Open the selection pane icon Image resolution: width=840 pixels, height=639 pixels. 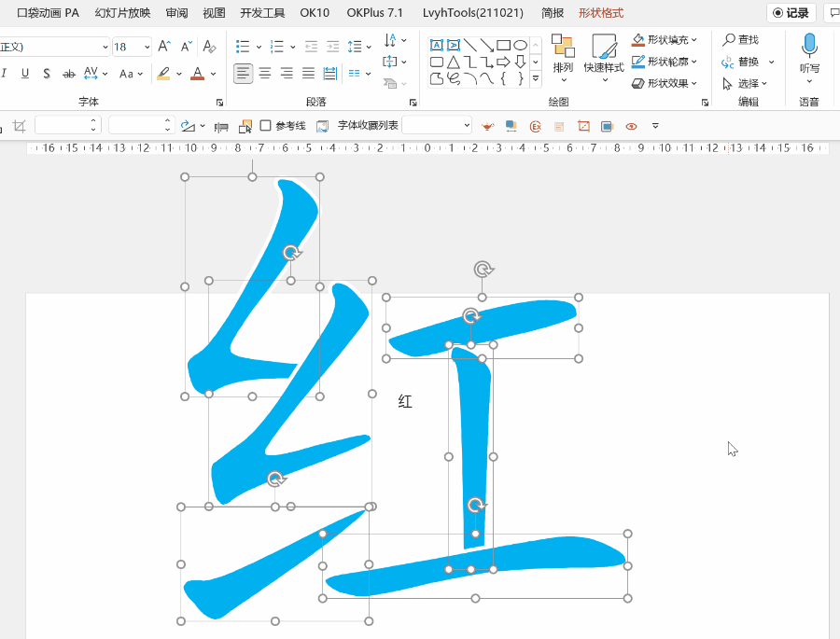tap(245, 127)
